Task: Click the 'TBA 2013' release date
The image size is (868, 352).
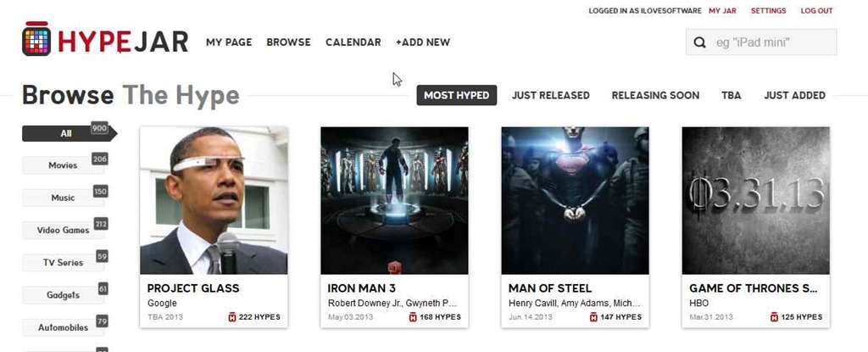Action: 165,317
